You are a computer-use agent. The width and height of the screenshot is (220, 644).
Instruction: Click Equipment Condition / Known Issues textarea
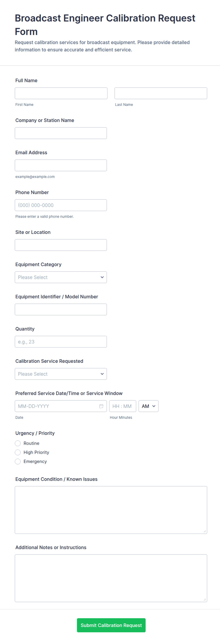click(x=111, y=510)
